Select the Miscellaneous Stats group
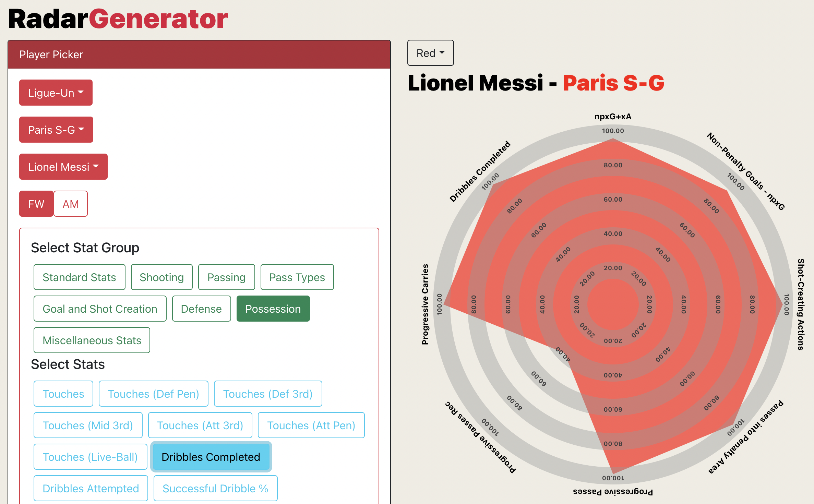This screenshot has height=504, width=814. (92, 340)
